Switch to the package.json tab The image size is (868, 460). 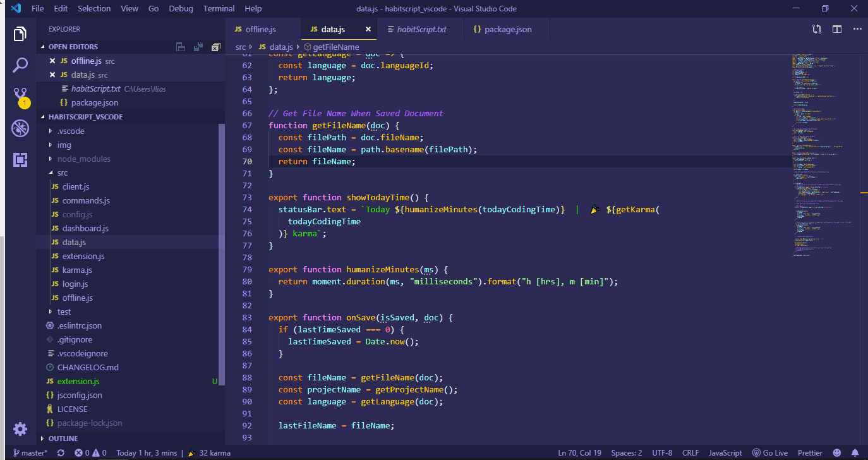click(x=507, y=29)
